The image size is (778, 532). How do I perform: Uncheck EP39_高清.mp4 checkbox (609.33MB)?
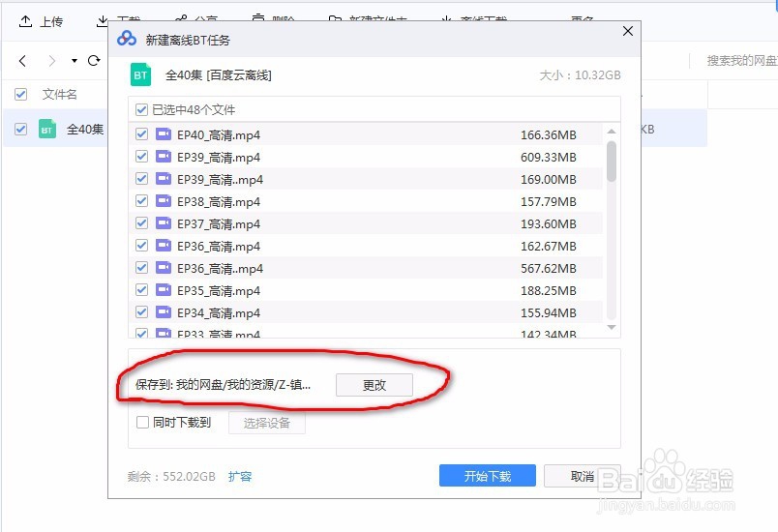141,157
